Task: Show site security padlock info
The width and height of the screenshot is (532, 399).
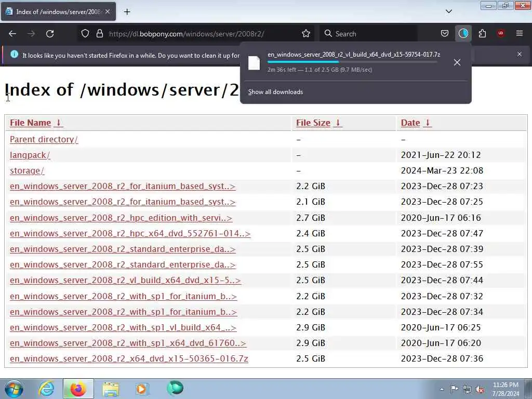Action: (100, 34)
